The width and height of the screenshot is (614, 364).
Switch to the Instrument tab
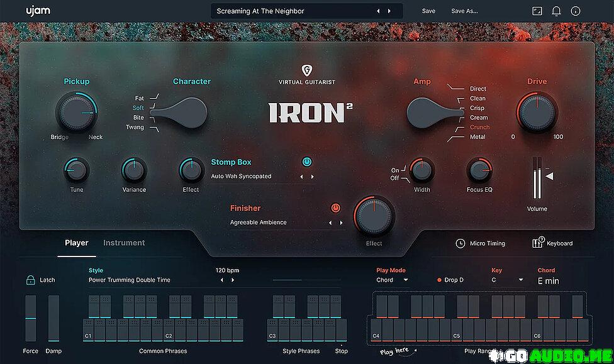tap(124, 243)
